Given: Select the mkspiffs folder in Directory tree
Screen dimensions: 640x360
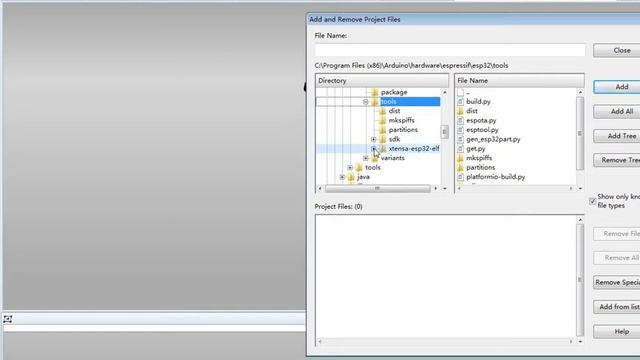Looking at the screenshot, I should [402, 120].
